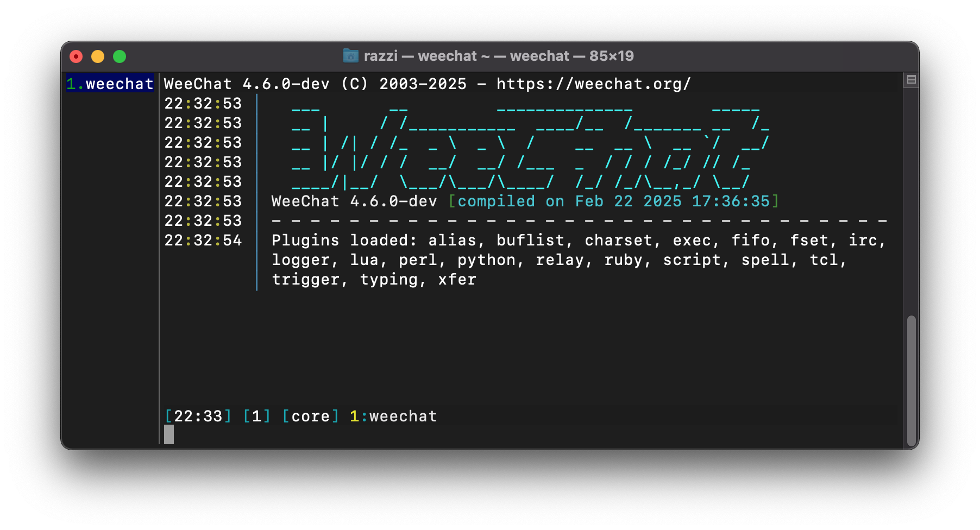Click the split-pane icon above the scrollbar
The image size is (980, 530).
click(x=913, y=78)
